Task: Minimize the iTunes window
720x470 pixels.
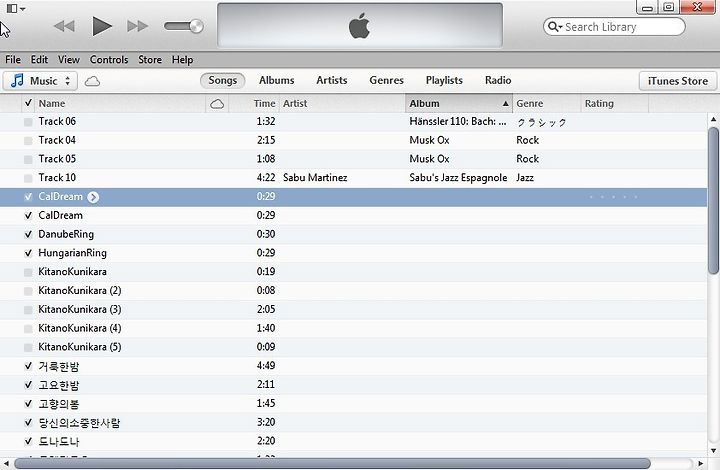Action: [647, 7]
